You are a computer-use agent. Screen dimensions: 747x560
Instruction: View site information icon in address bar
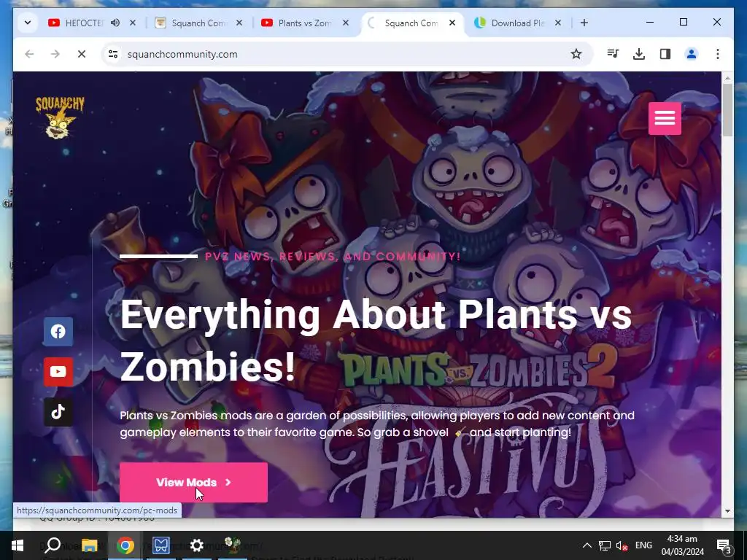click(x=113, y=54)
